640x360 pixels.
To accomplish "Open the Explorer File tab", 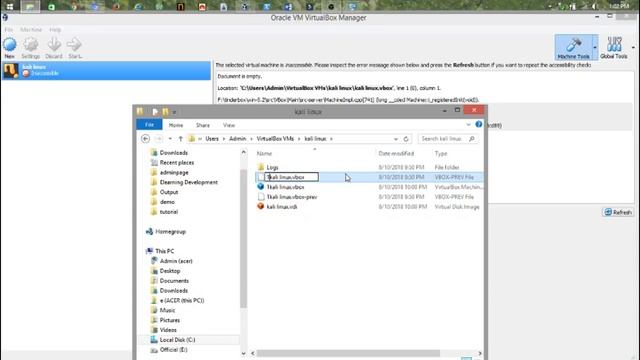I will coord(149,125).
